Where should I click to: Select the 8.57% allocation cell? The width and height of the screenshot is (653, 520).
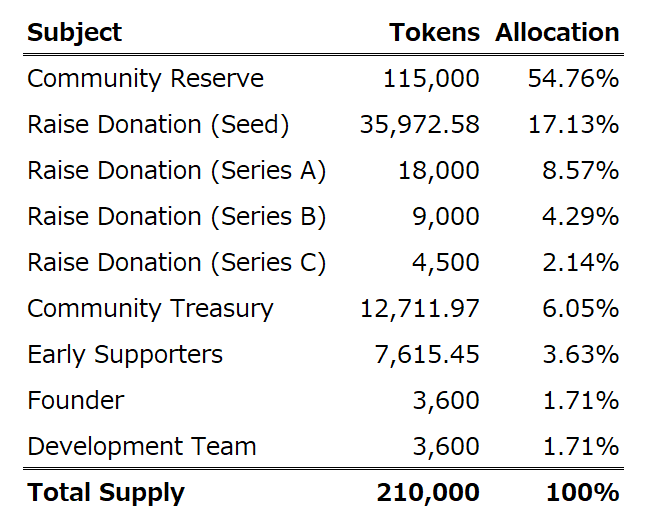tap(581, 171)
